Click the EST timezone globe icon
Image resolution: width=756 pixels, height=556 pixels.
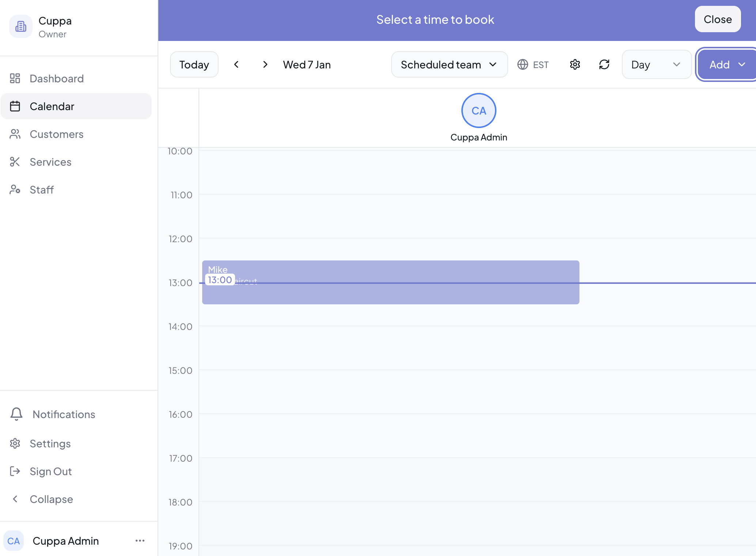pyautogui.click(x=523, y=64)
